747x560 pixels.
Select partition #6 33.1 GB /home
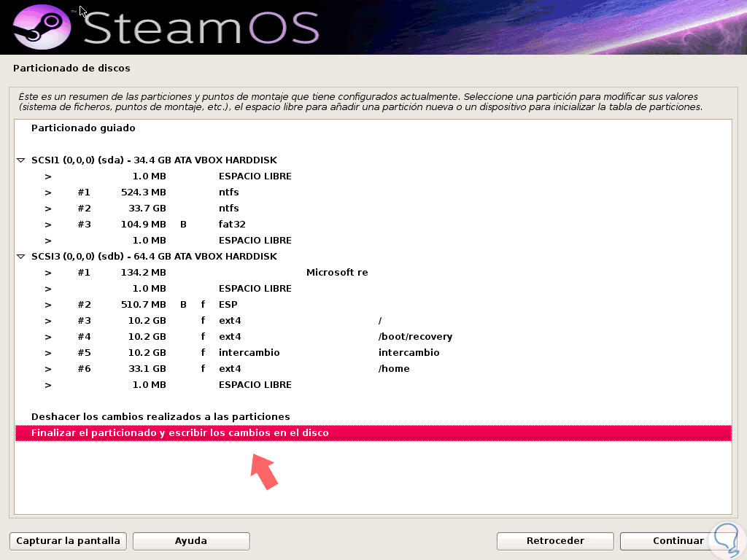(373, 368)
